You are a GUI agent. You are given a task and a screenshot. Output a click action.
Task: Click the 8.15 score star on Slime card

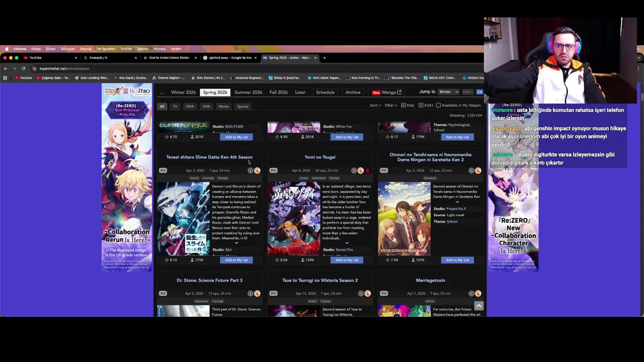point(167,260)
